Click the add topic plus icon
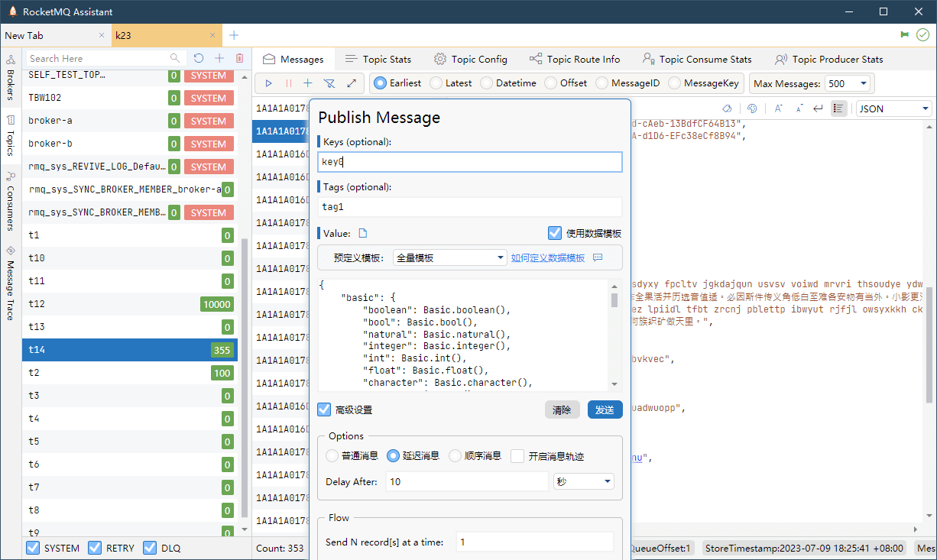This screenshot has height=560, width=937. point(219,58)
